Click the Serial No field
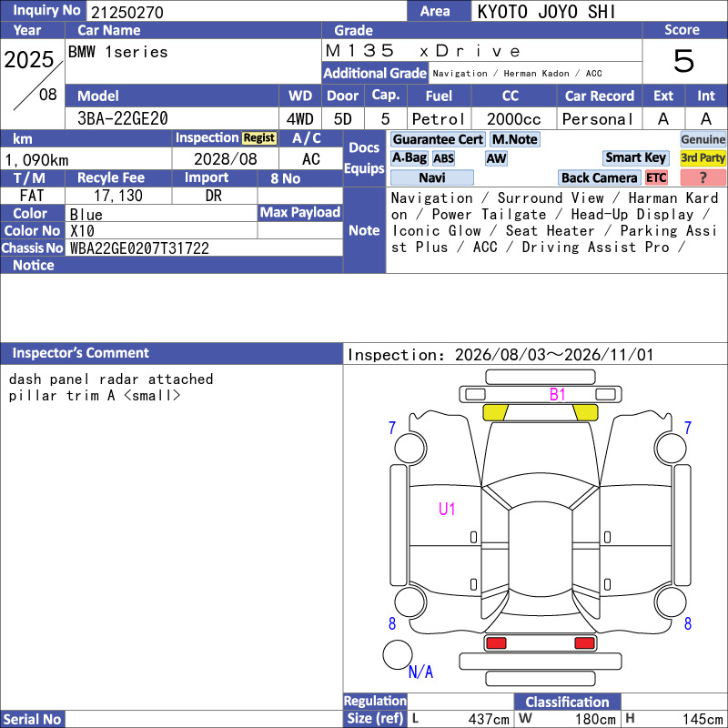728x728 pixels. click(x=204, y=719)
